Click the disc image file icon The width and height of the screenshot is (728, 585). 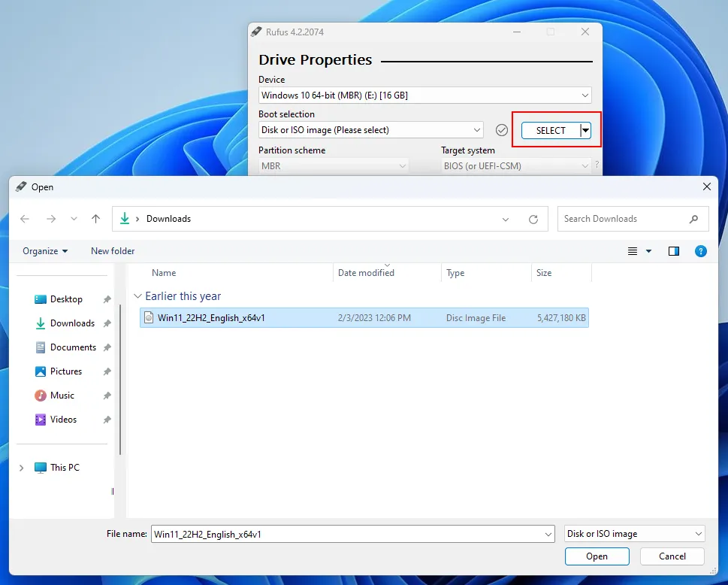click(x=149, y=318)
